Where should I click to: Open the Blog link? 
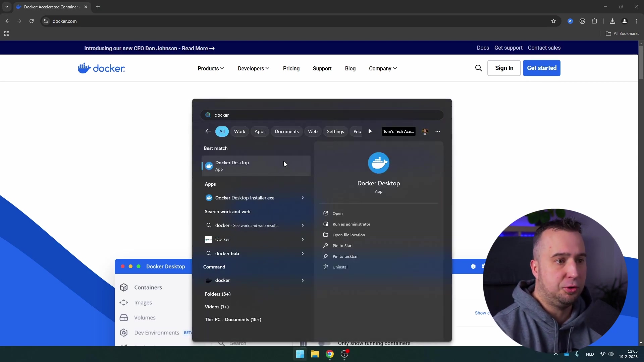point(350,68)
